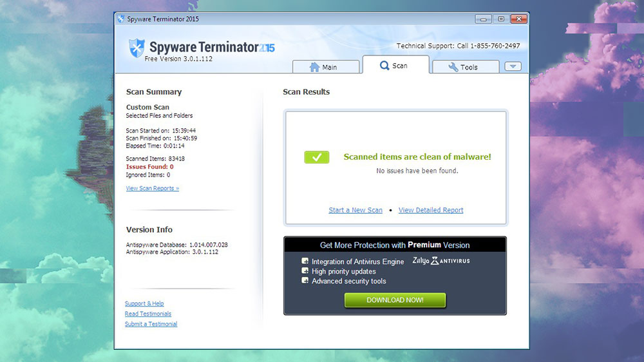Click 'Scanned items are clean of malware!' message
This screenshot has width=644, height=362.
(417, 157)
